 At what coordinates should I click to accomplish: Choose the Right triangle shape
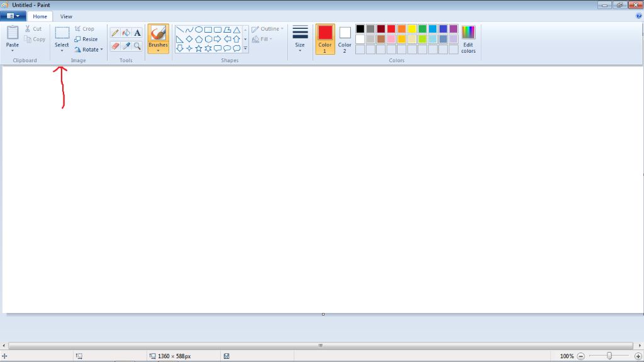pos(180,39)
